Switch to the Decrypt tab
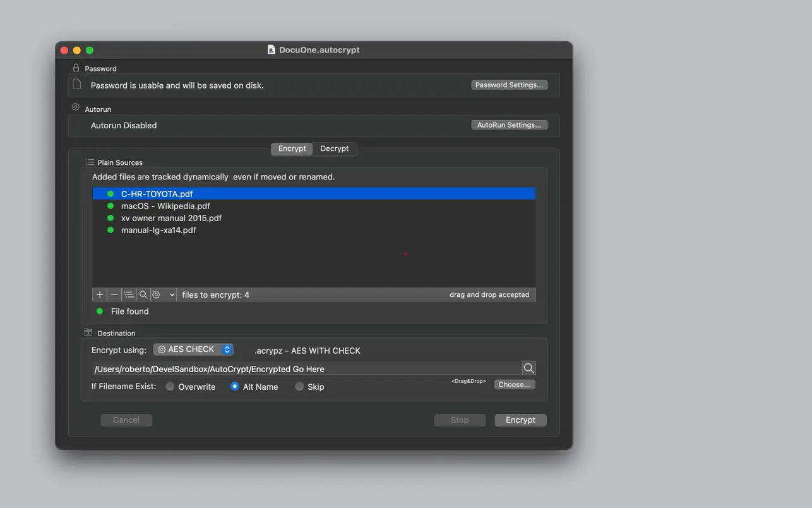812x508 pixels. [x=334, y=148]
